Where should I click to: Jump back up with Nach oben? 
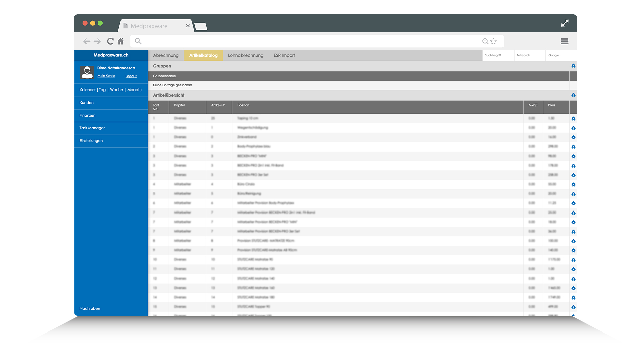click(90, 308)
